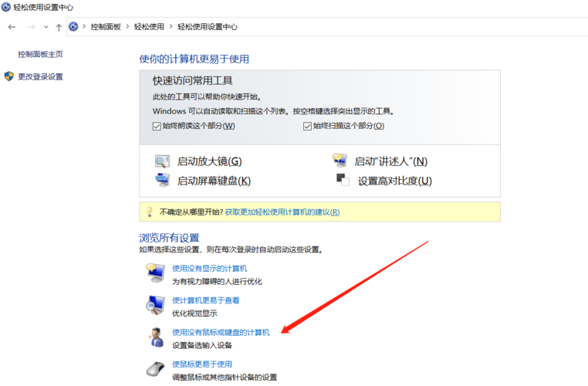Expand the chevron after 控制面板 breadcrumb
Viewport: 588px width, 386px height.
coord(127,27)
